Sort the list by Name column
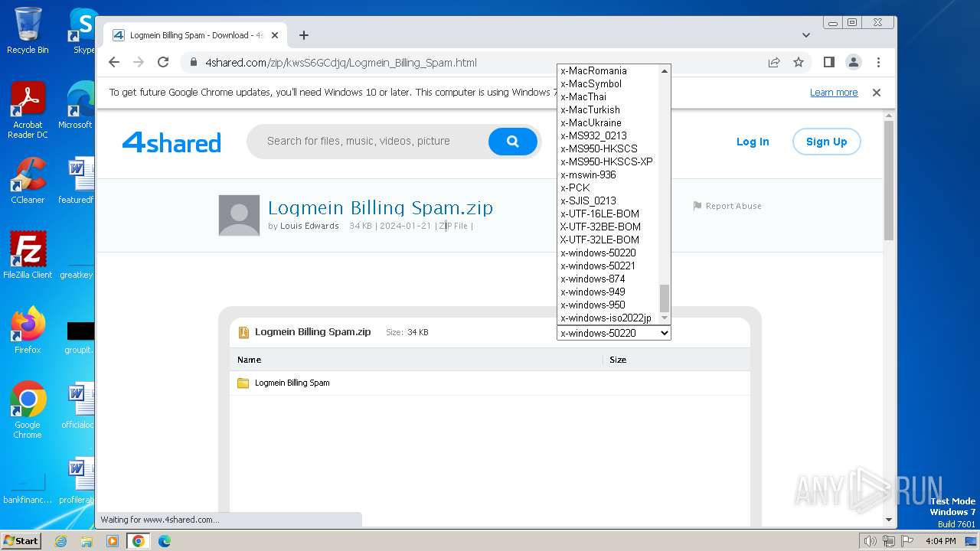 [249, 360]
